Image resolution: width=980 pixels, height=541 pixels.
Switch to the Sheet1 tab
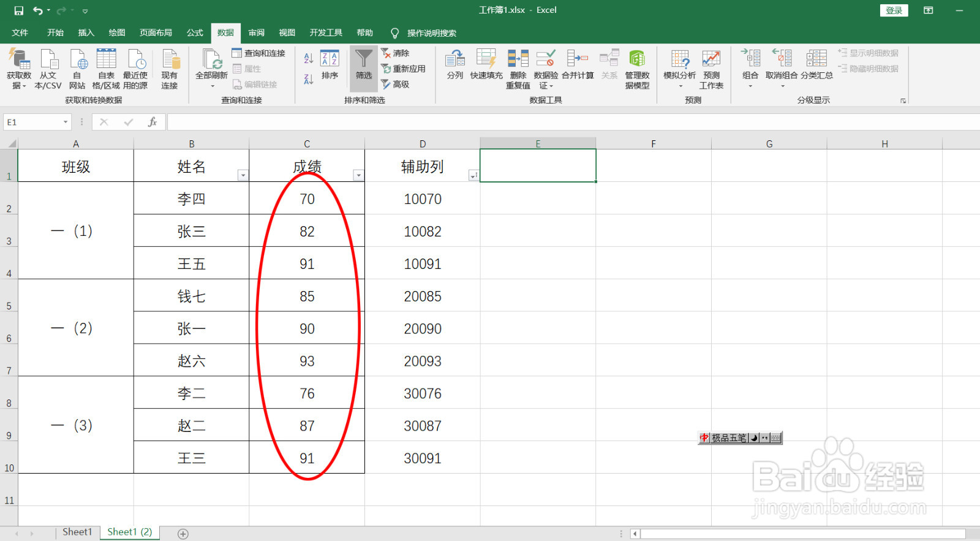(x=77, y=532)
